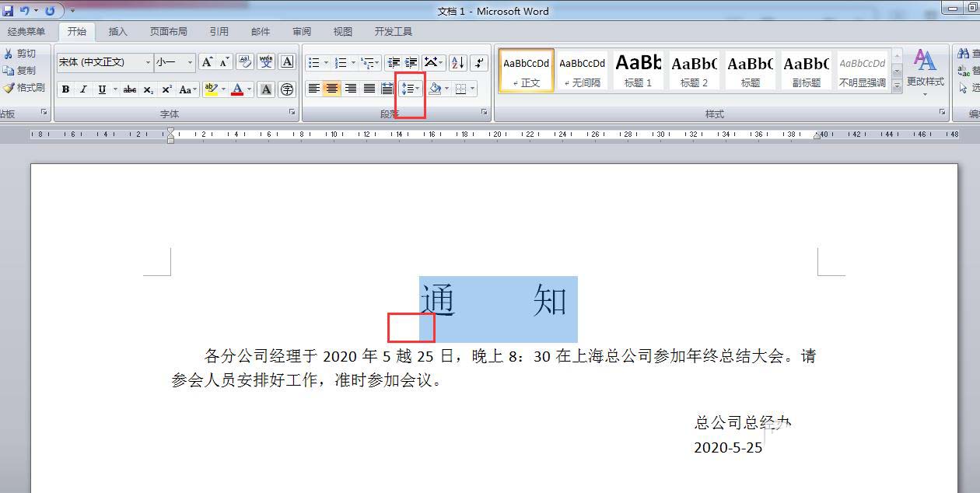Apply distributed alignment
The image size is (980, 493).
pyautogui.click(x=387, y=89)
